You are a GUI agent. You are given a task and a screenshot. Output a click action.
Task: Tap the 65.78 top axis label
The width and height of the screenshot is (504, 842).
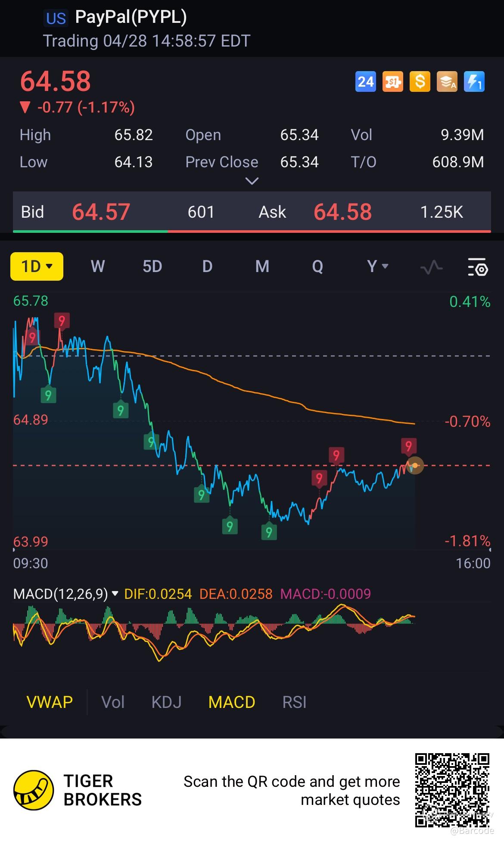point(31,300)
